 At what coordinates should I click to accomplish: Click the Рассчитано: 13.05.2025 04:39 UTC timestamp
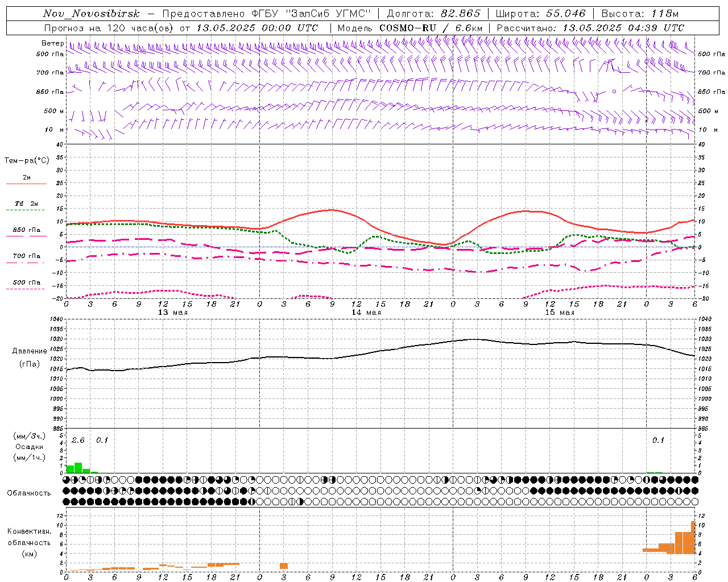[x=590, y=28]
